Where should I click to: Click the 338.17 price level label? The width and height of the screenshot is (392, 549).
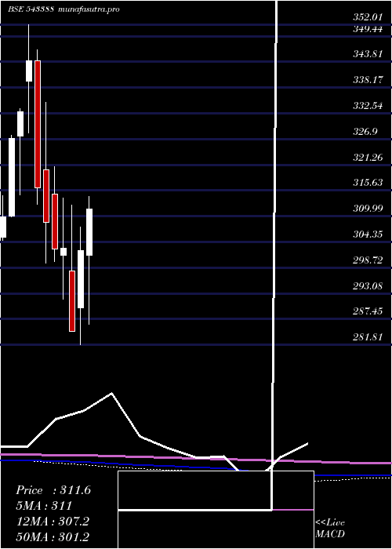point(368,80)
